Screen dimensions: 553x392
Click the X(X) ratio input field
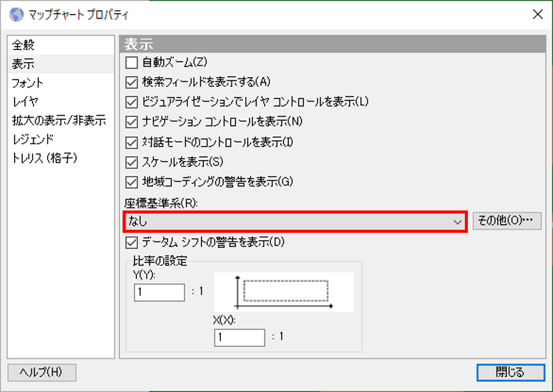tap(240, 337)
